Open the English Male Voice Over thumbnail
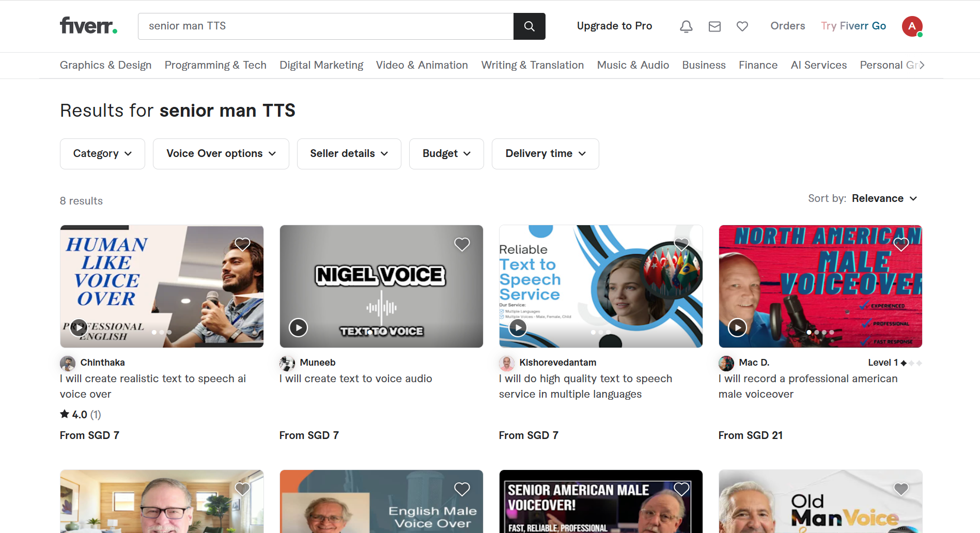 381,501
